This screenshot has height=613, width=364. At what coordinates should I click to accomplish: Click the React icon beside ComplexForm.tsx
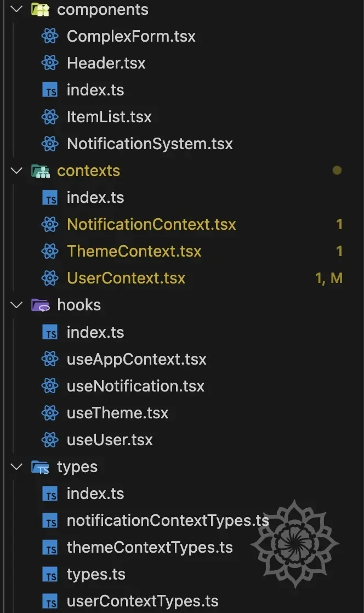50,36
